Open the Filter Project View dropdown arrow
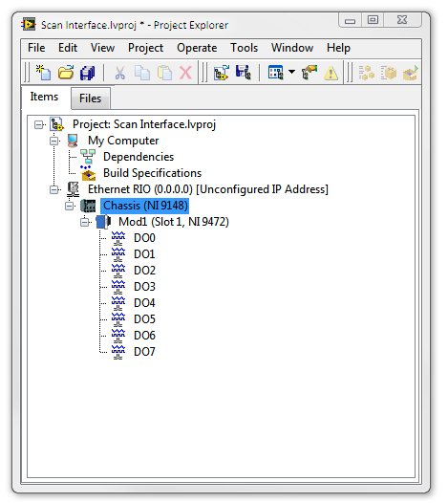 coord(291,72)
